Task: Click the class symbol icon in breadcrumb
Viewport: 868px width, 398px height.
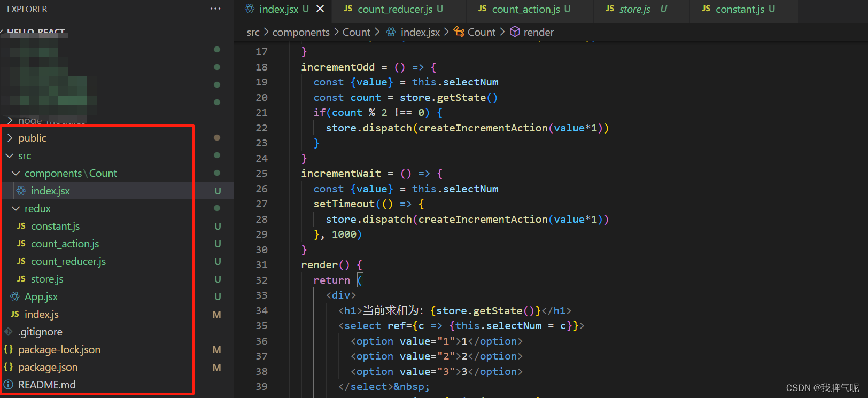Action: tap(459, 32)
